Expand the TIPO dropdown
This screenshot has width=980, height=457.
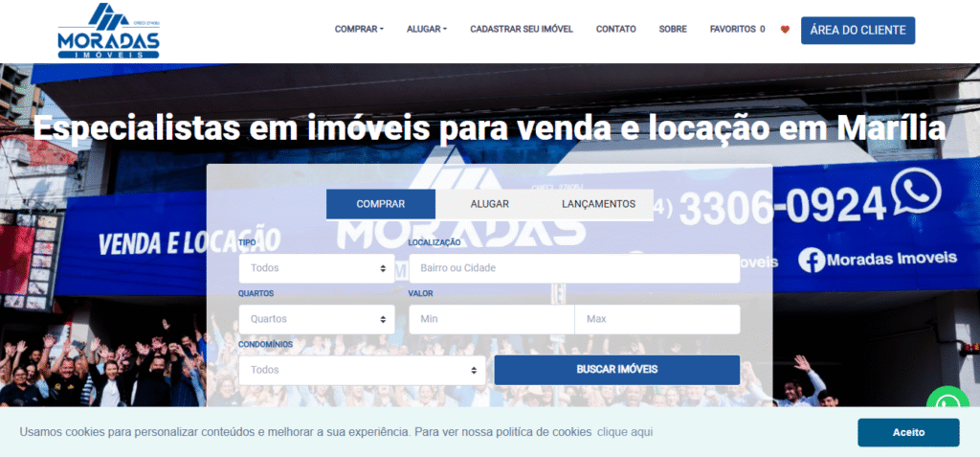316,268
